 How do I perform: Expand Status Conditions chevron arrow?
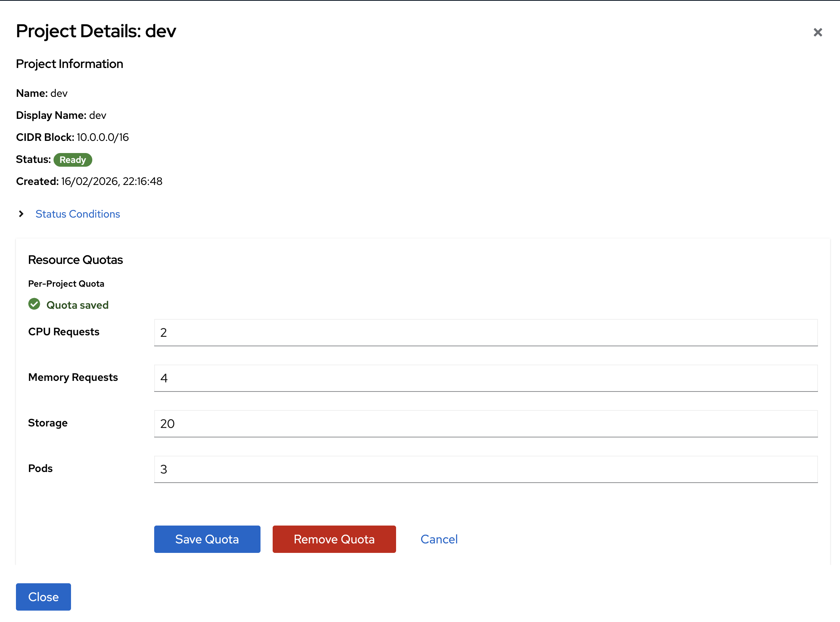(x=21, y=214)
